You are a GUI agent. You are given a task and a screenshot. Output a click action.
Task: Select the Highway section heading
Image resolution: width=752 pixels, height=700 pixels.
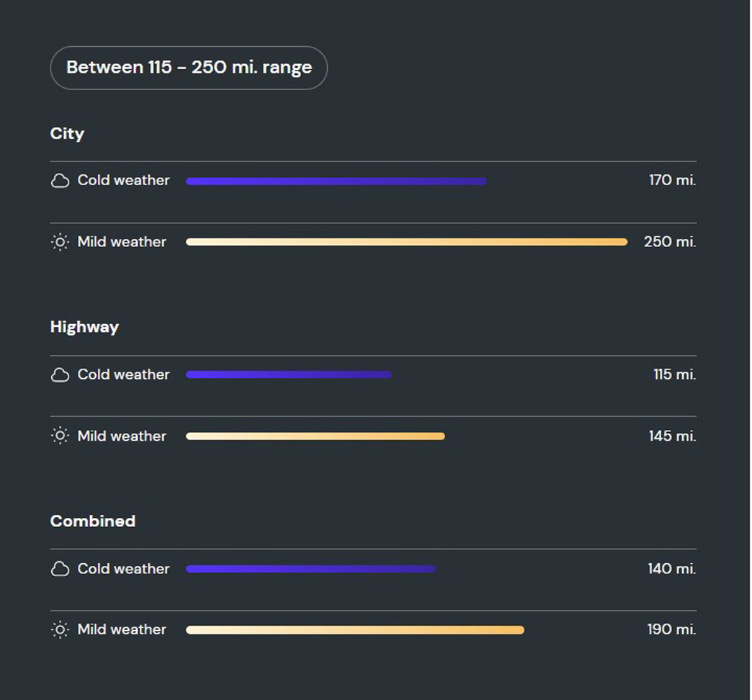(84, 327)
